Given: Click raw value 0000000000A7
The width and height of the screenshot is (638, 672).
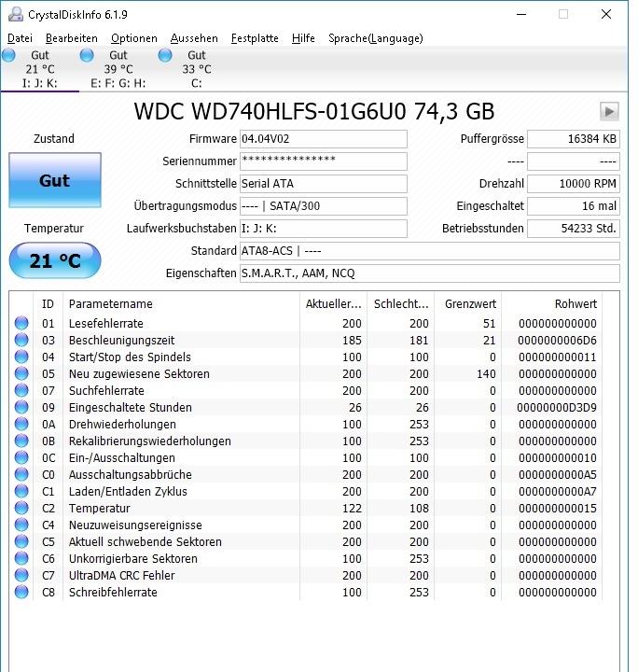Looking at the screenshot, I should [558, 492].
